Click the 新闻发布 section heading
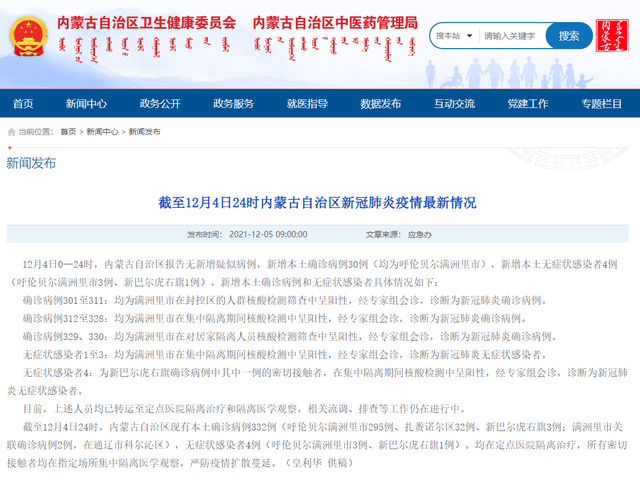 (x=32, y=162)
